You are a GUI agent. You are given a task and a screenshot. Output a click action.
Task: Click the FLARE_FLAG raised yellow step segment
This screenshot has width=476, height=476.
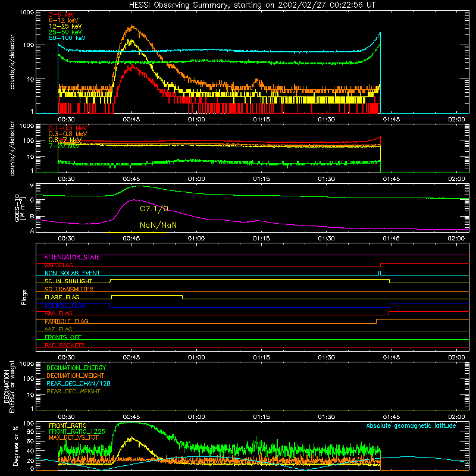click(x=147, y=295)
